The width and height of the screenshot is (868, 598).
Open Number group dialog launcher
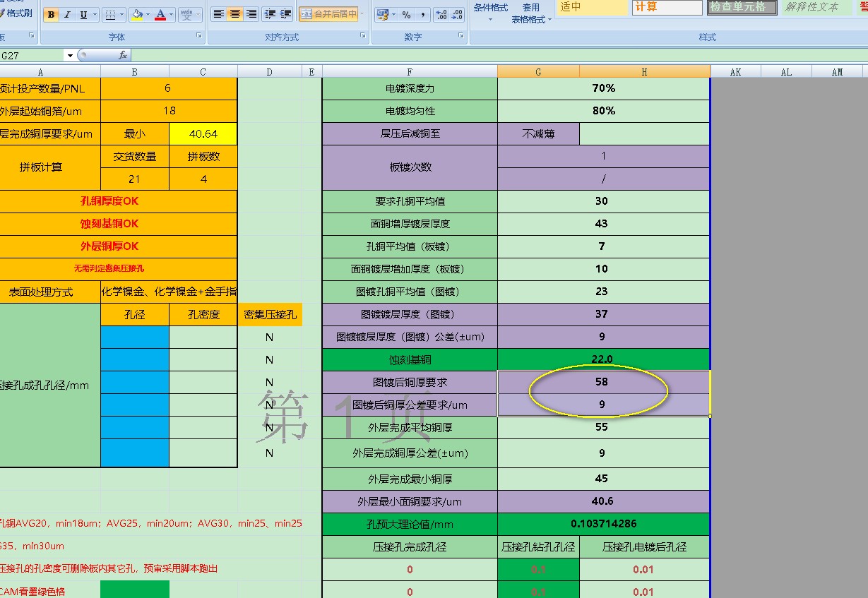(x=461, y=35)
